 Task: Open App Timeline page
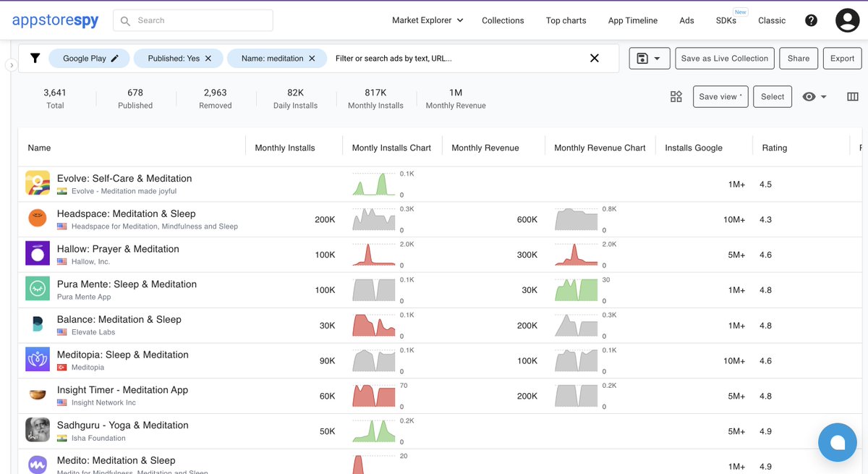pos(633,20)
